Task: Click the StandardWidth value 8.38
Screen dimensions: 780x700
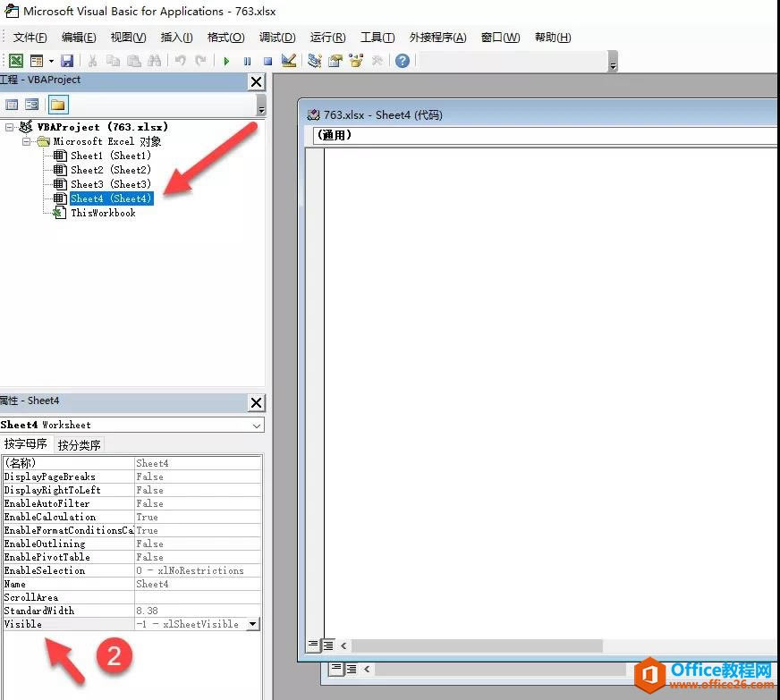Action: (x=198, y=611)
